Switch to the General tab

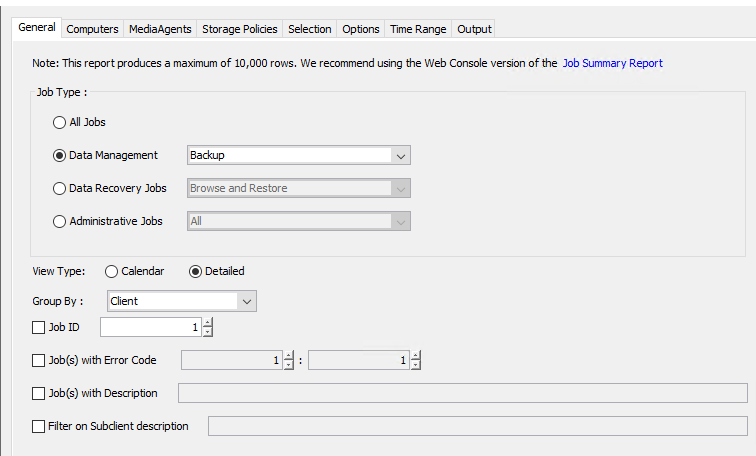coord(37,27)
